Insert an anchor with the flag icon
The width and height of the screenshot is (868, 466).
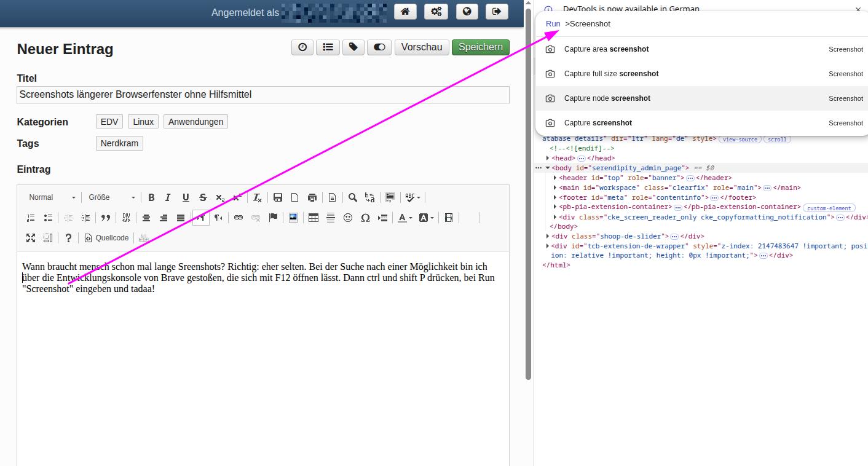click(x=274, y=218)
